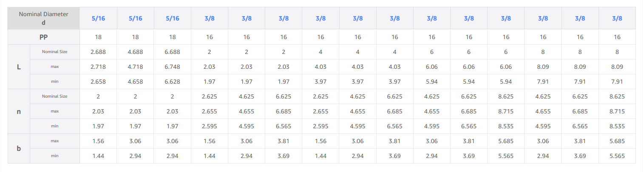Click the n row group header
644x172 pixels.
coord(19,111)
